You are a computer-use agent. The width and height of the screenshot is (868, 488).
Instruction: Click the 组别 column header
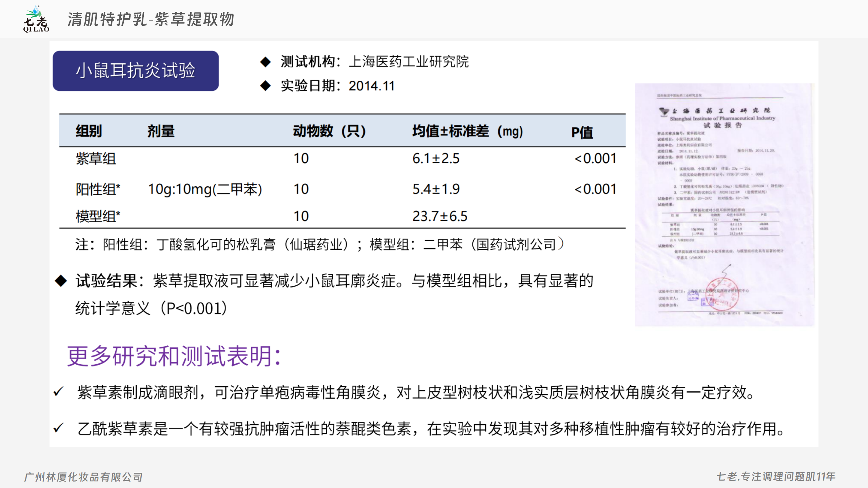click(x=89, y=131)
